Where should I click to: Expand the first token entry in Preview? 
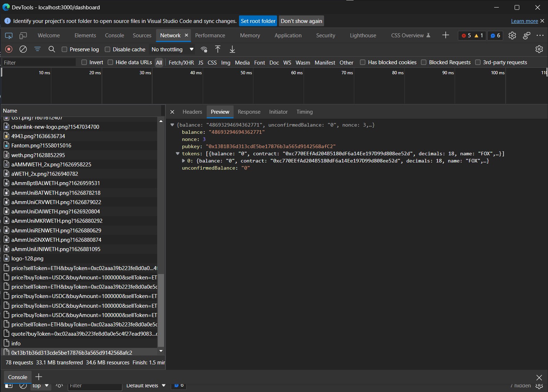tap(183, 161)
